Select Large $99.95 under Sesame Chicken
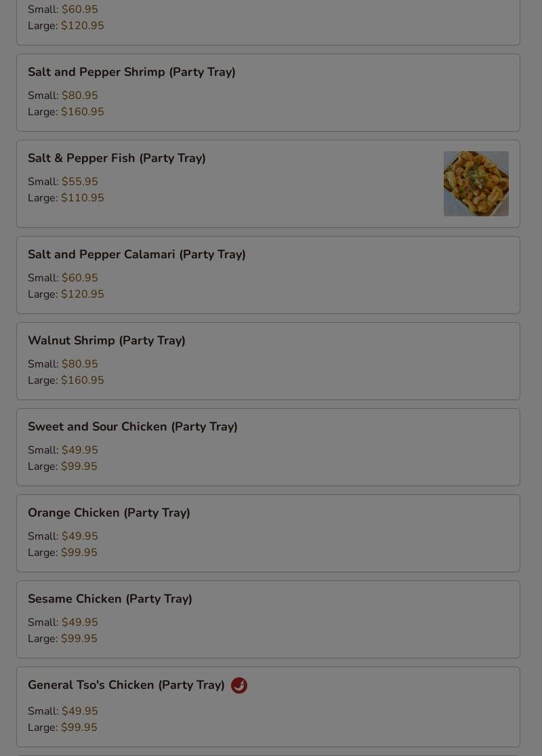 tap(62, 639)
